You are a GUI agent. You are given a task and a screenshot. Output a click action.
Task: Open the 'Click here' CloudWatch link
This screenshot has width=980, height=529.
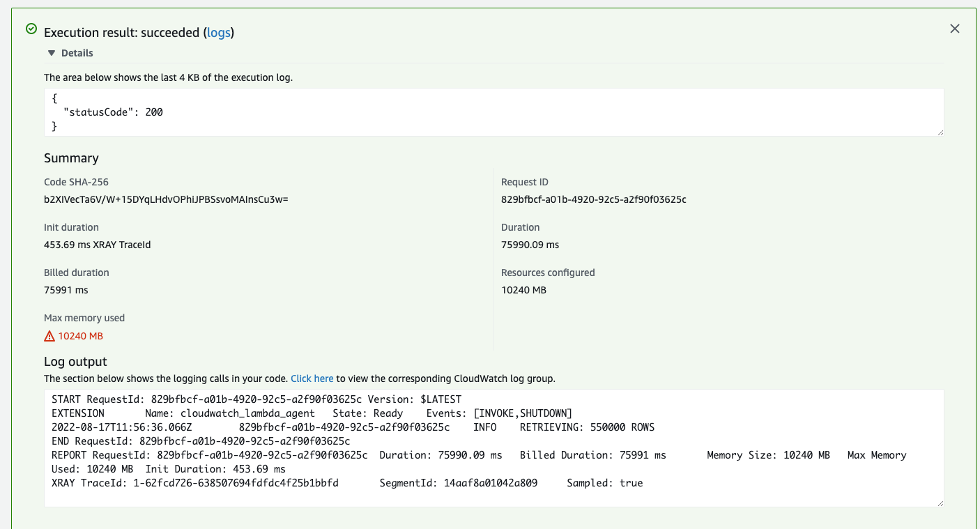point(312,378)
